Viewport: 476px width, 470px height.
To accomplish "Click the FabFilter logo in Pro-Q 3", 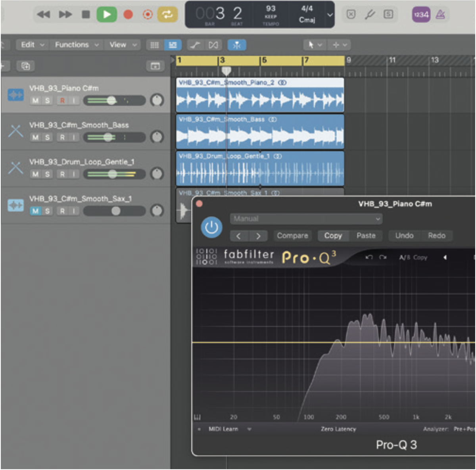I will click(x=250, y=256).
